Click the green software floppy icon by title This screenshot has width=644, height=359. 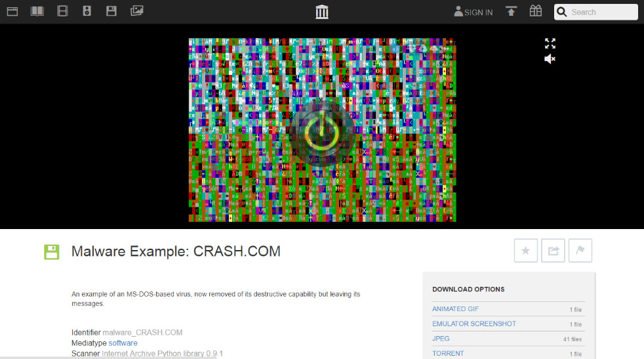tap(52, 251)
